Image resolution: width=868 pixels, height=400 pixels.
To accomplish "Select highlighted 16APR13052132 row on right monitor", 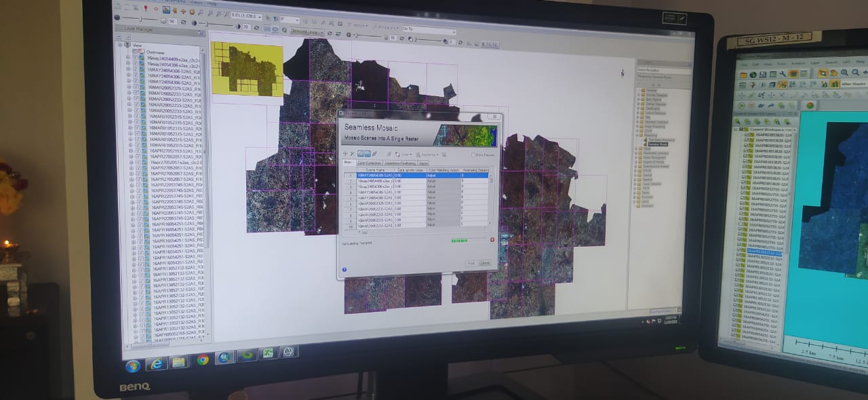I will [763, 252].
